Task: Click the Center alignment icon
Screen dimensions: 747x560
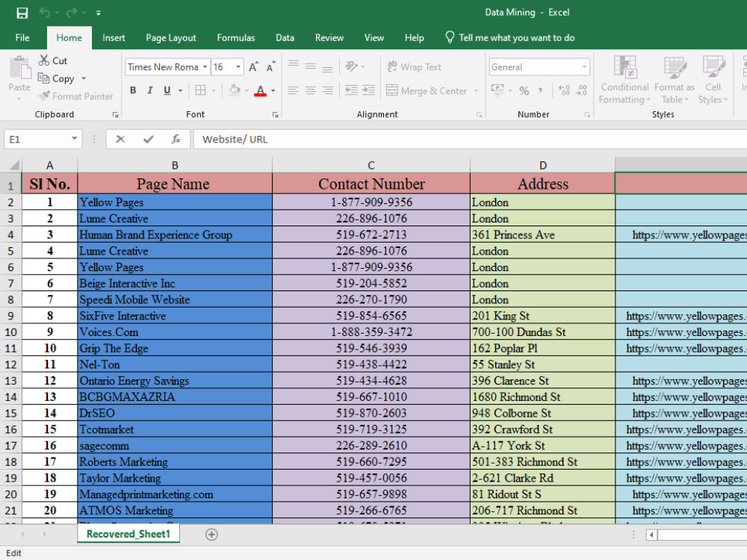Action: (x=310, y=90)
